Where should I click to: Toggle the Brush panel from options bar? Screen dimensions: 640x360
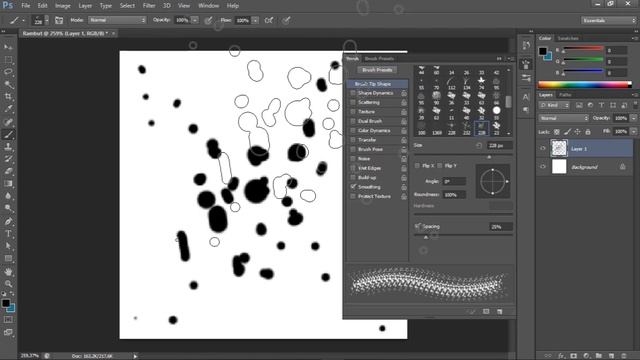[x=59, y=20]
